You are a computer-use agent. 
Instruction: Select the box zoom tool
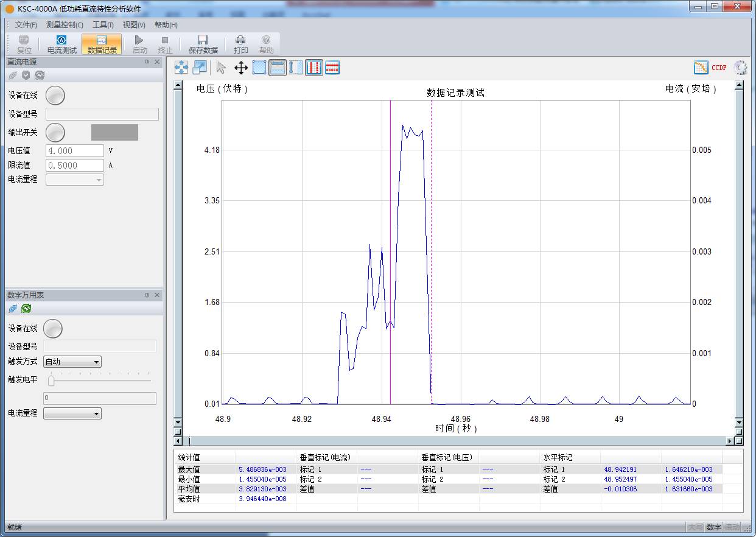pyautogui.click(x=259, y=68)
